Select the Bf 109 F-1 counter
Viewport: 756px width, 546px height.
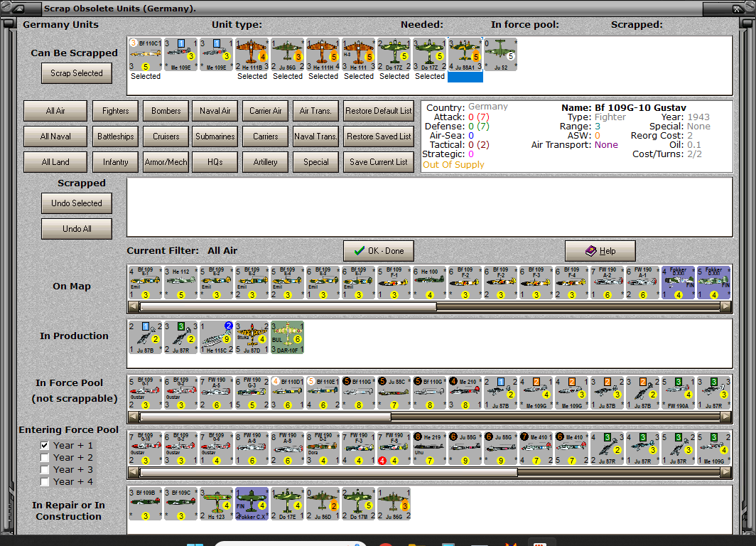click(x=394, y=283)
